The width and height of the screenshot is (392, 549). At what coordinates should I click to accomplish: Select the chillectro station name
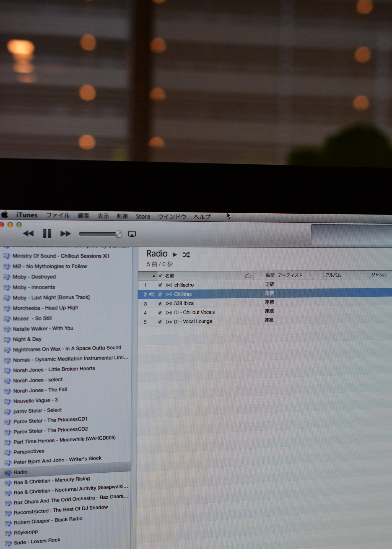184,285
